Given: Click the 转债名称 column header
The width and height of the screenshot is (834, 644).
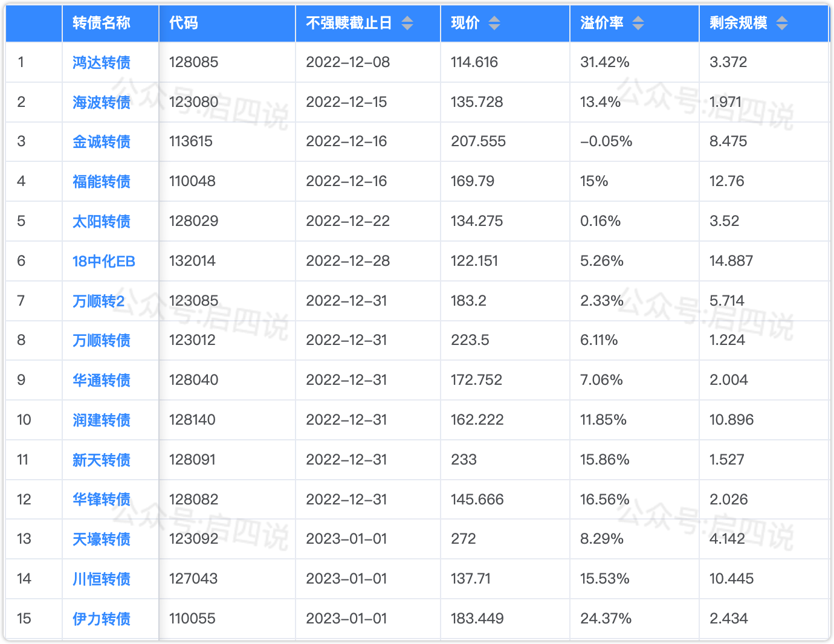Looking at the screenshot, I should coord(102,23).
